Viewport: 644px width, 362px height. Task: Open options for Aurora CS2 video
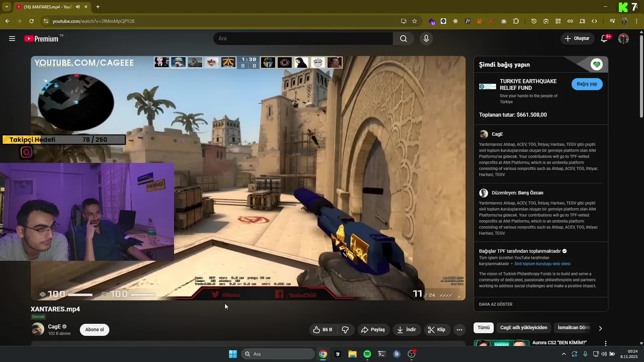(605, 343)
